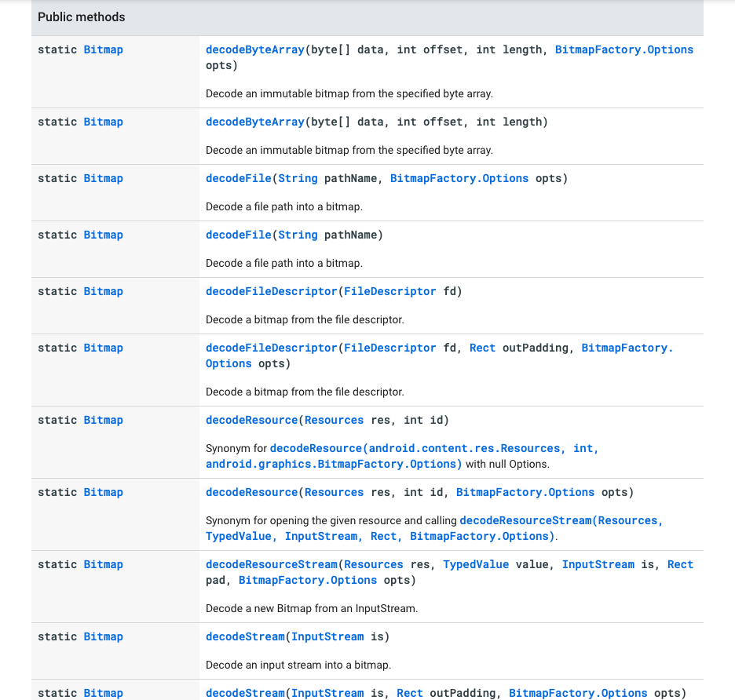Open decodeStream method with Rect outPadding parameter
This screenshot has width=735, height=700.
(x=245, y=694)
